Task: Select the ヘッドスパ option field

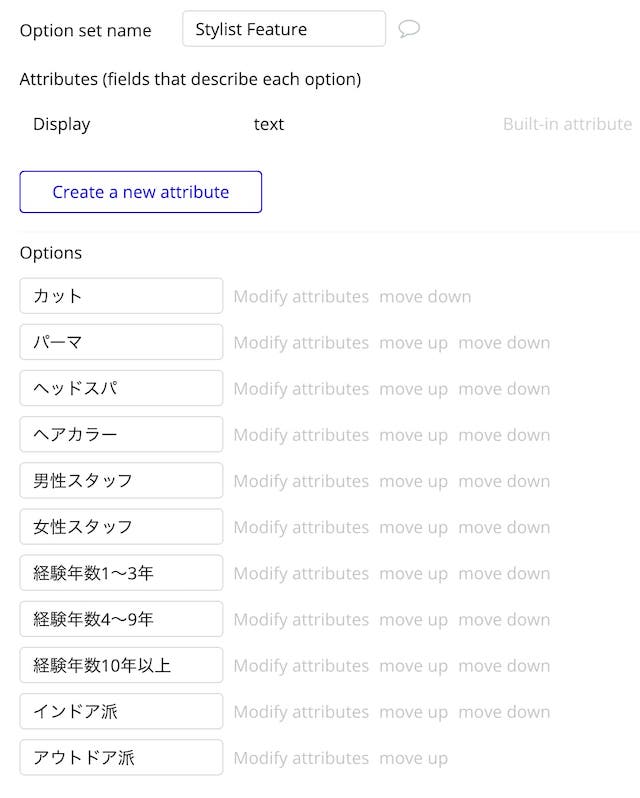Action: point(121,388)
